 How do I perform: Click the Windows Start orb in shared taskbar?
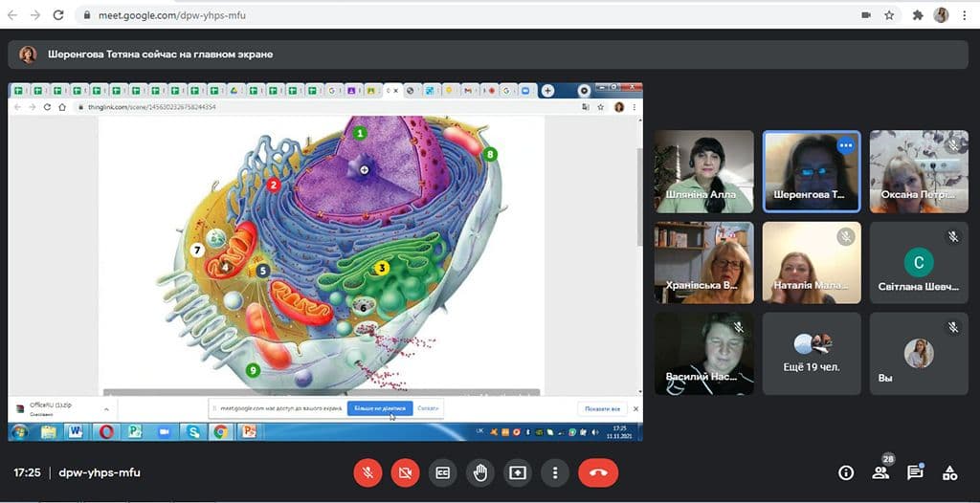tap(19, 432)
